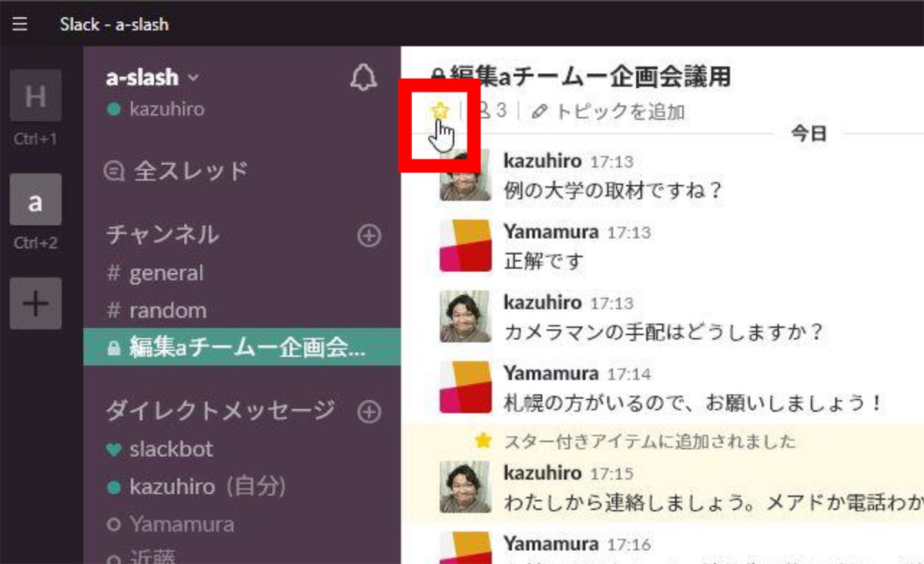Viewport: 924px width, 564px height.
Task: Open Yamamura's avatar beside 正解です
Action: (x=465, y=246)
